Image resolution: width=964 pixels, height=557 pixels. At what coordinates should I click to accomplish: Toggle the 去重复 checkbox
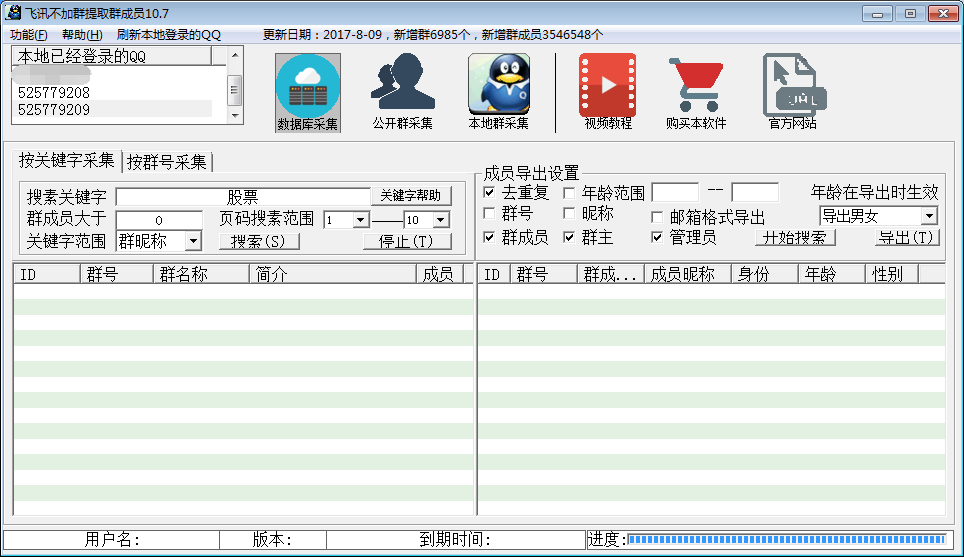489,192
